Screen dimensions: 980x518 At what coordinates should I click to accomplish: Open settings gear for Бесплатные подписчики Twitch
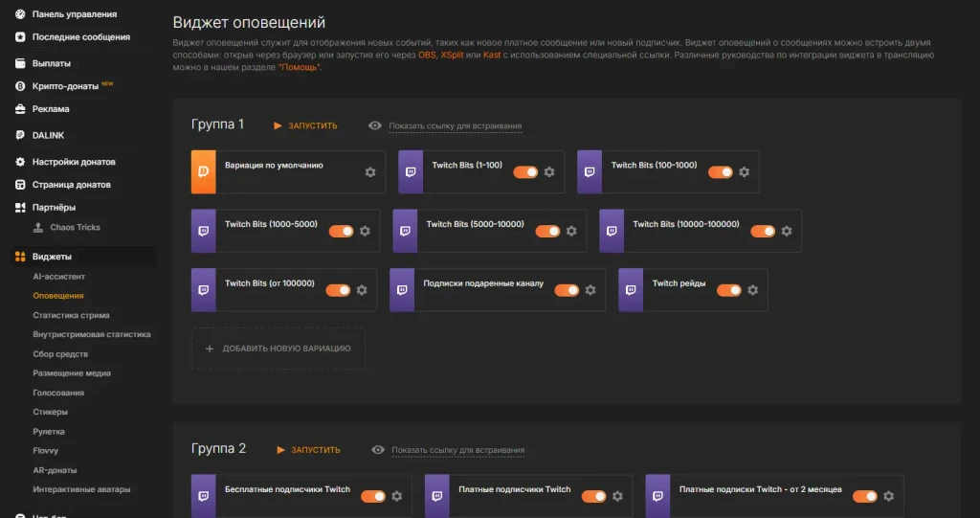point(397,496)
